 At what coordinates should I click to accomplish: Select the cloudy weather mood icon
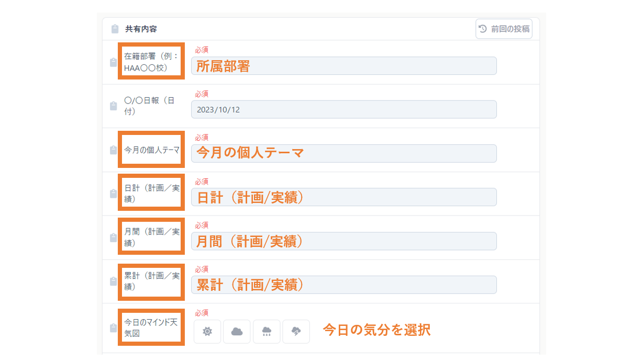point(237,332)
